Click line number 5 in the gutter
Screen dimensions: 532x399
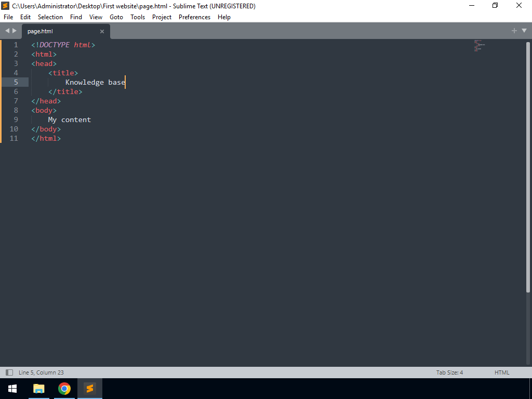16,82
